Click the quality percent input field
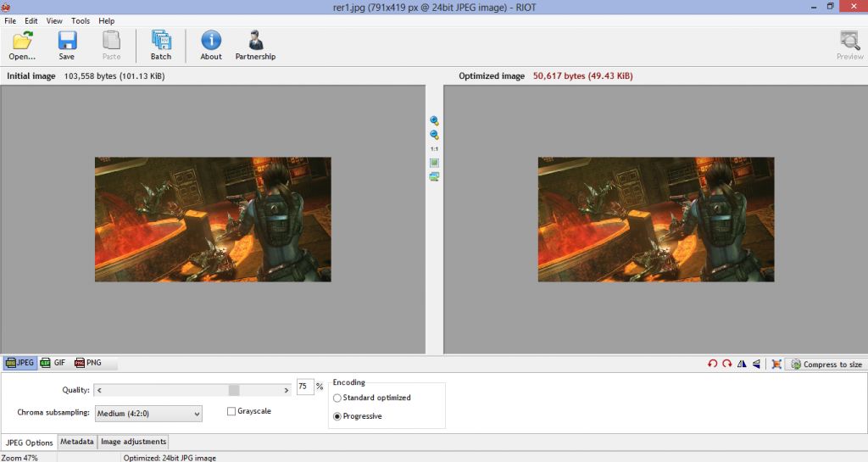 (x=305, y=387)
